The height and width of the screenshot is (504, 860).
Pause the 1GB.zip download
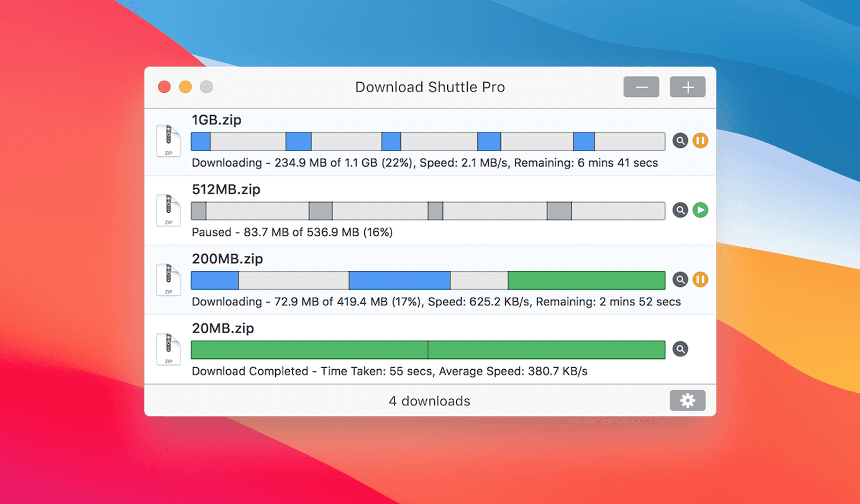click(x=700, y=141)
